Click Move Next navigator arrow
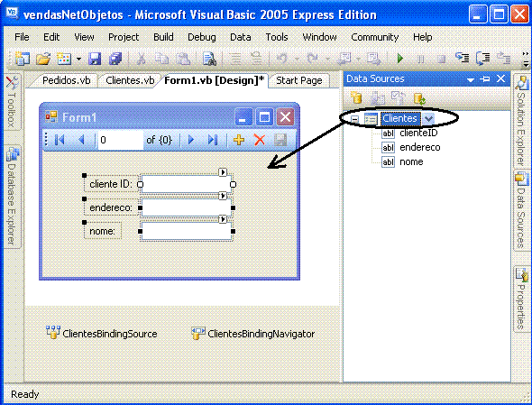The image size is (532, 405). 190,140
